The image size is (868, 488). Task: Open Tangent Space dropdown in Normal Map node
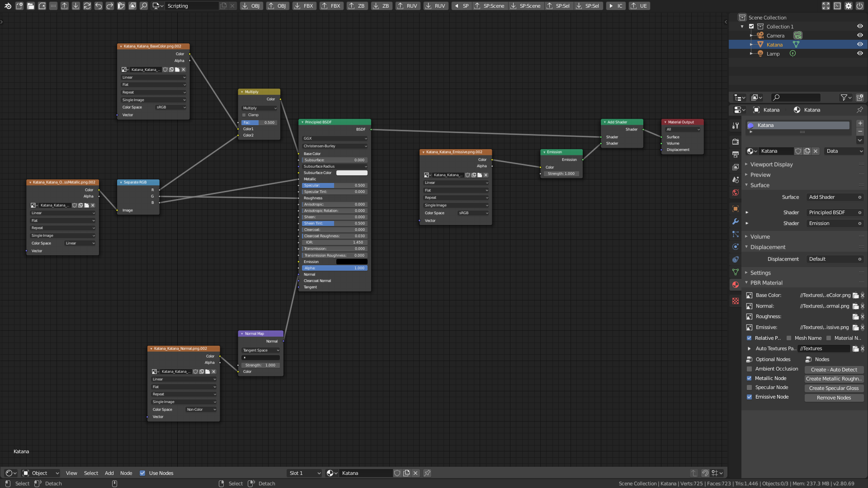click(x=261, y=350)
